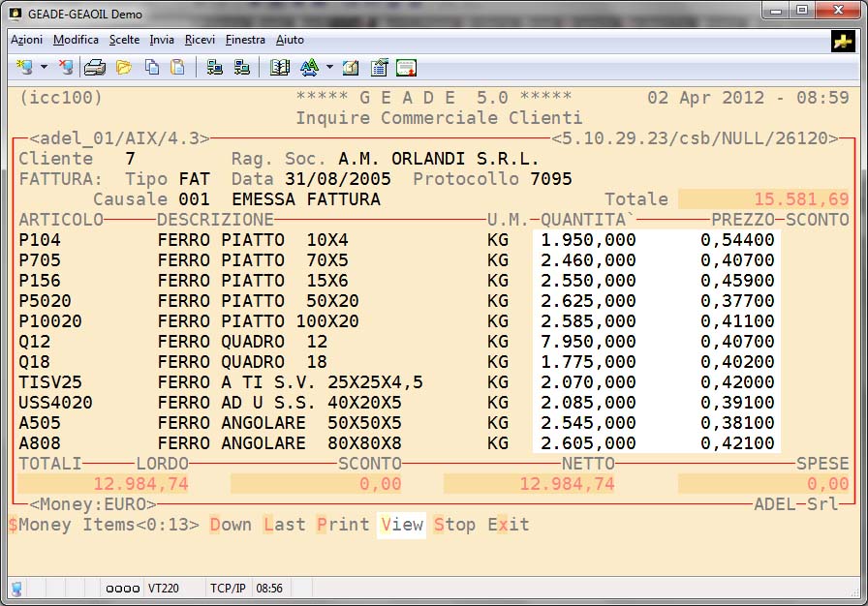Select the View command in bottom bar
Viewport: 868px width, 606px height.
pos(402,525)
